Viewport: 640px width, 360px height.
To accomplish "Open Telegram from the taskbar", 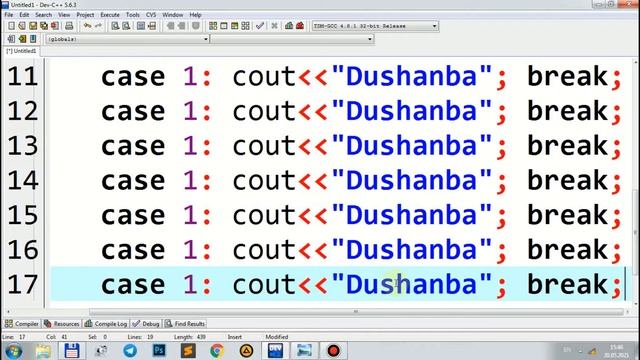I will tap(130, 351).
